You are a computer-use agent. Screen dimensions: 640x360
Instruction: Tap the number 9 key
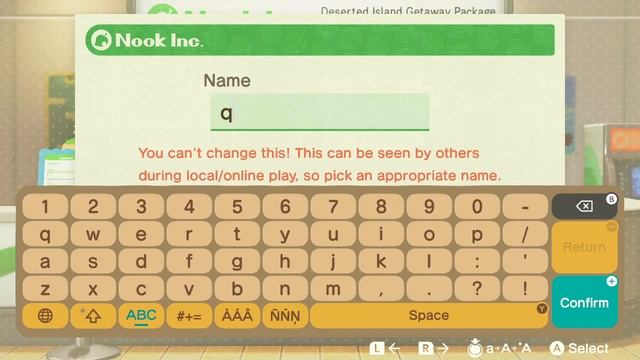click(429, 206)
